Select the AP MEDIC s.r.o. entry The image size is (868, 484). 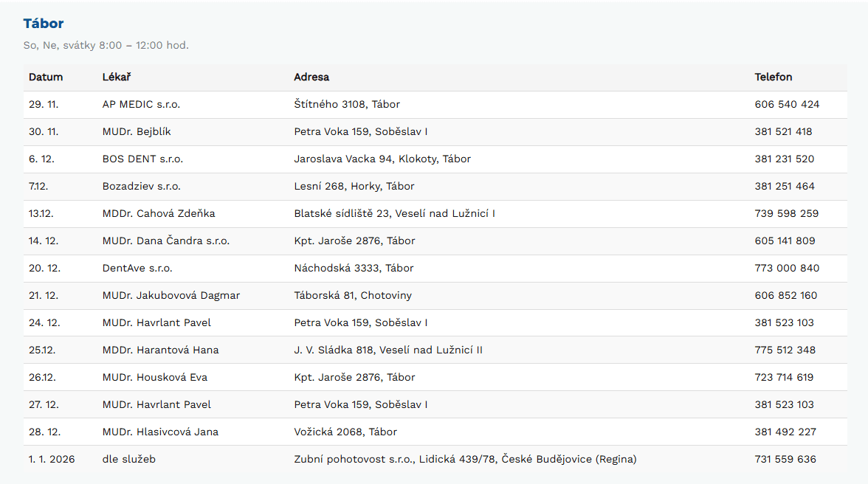point(141,104)
